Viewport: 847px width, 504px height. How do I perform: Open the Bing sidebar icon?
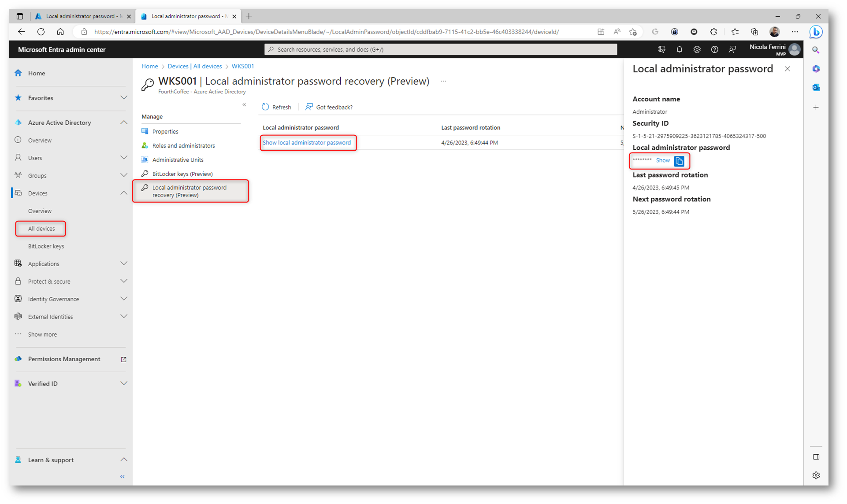[x=816, y=32]
